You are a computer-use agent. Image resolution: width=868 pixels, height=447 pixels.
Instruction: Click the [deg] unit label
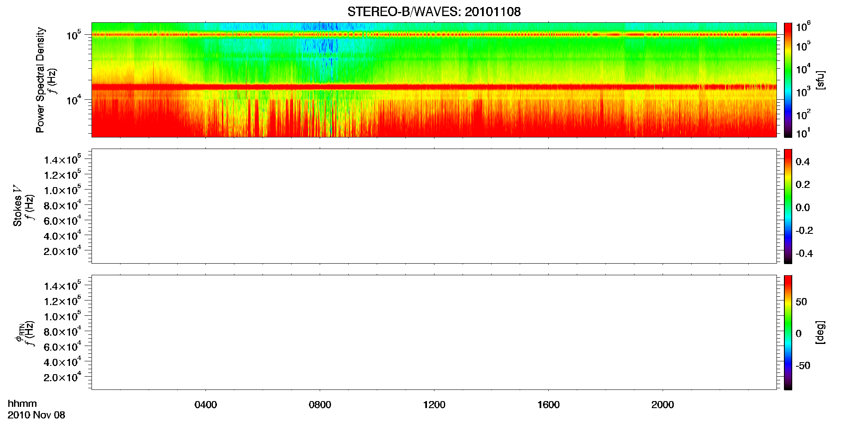(x=820, y=332)
